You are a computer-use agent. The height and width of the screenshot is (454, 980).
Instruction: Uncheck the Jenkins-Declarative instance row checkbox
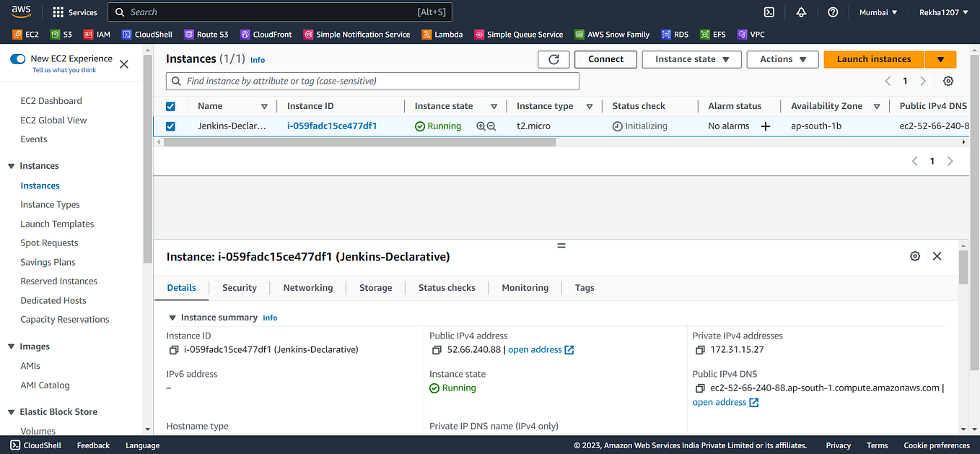(171, 126)
